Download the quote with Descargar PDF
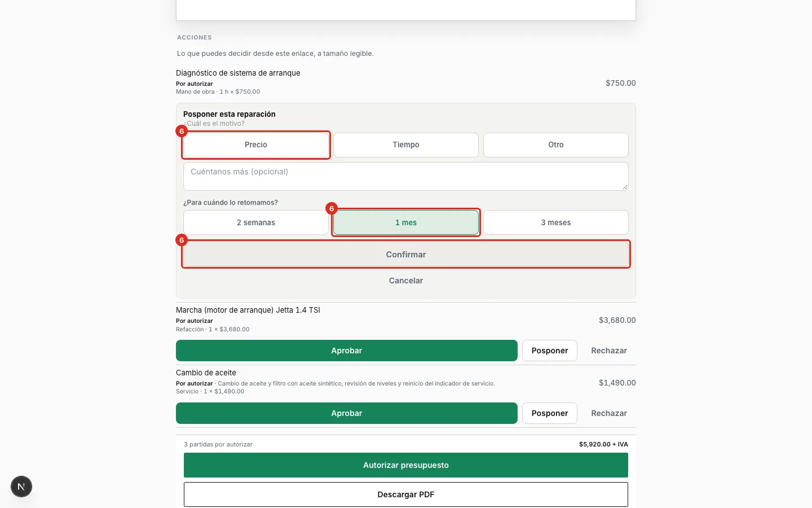This screenshot has height=508, width=812. 406,494
